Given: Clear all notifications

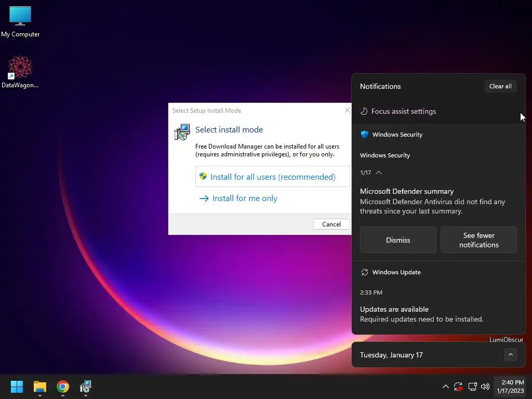Looking at the screenshot, I should [500, 86].
